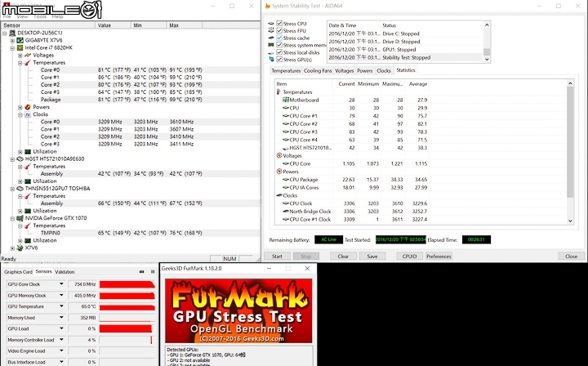Select the 'Stability Test: Stopped' log row
The image size is (588, 366).
pyautogui.click(x=405, y=57)
